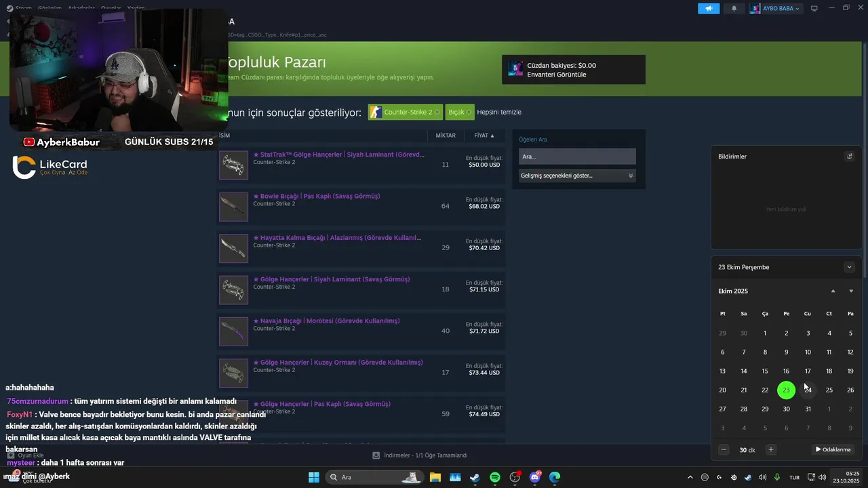Increase focus time with plus button
The image size is (868, 488).
click(x=770, y=449)
